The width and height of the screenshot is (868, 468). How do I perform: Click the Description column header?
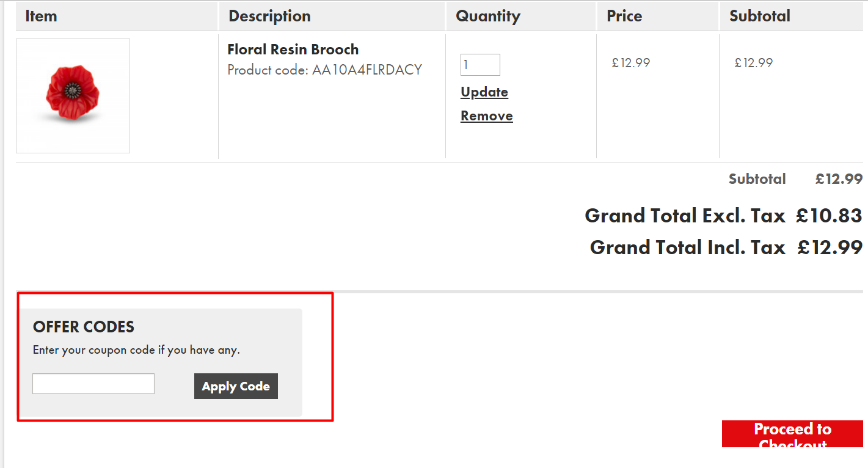269,16
